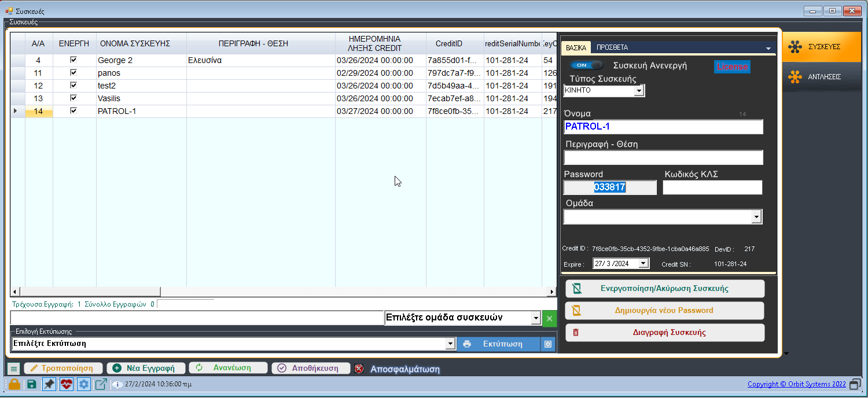Expand the Ομάδα dropdown list
The width and height of the screenshot is (868, 398).
(756, 217)
